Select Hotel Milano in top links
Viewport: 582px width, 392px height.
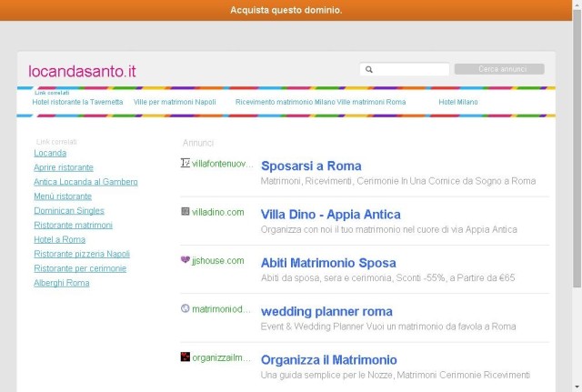point(458,102)
